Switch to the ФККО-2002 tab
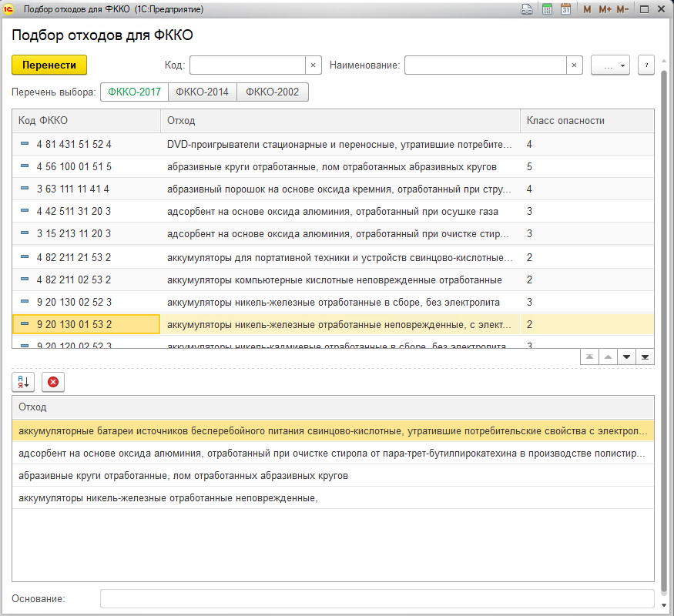The image size is (674, 616). [x=272, y=92]
